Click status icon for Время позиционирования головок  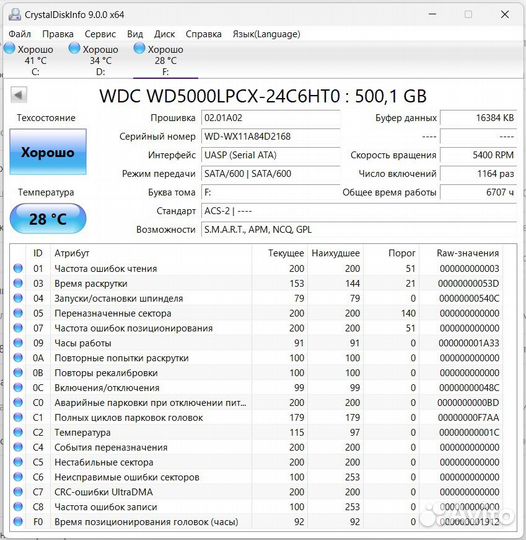tap(18, 521)
